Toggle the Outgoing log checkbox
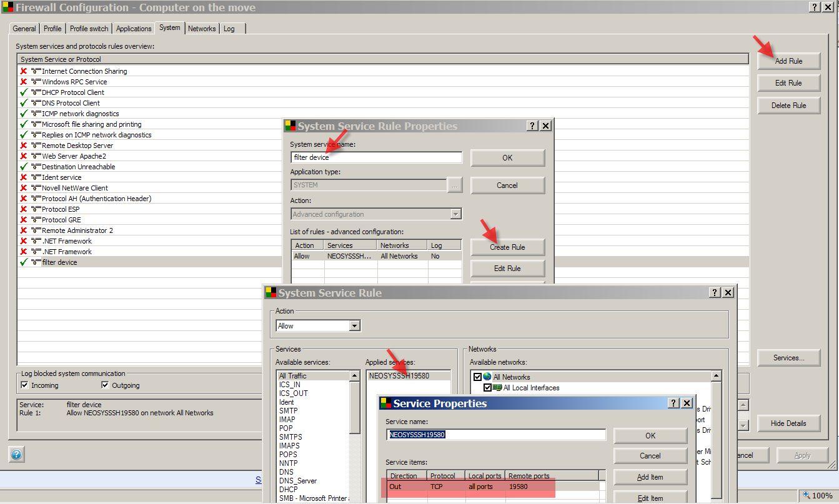The height and width of the screenshot is (504, 839). 105,385
